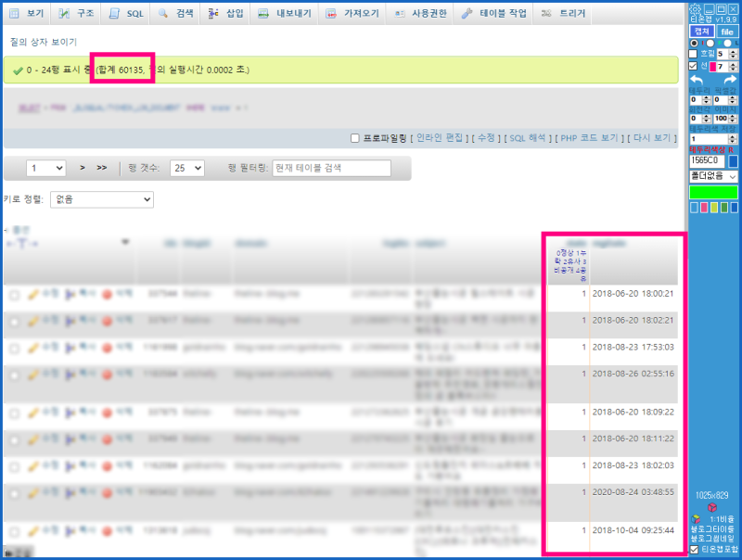Viewport: 742px width, 560px height.
Task: Click the blue swatch beside the 1565C0 field
Action: tap(733, 160)
